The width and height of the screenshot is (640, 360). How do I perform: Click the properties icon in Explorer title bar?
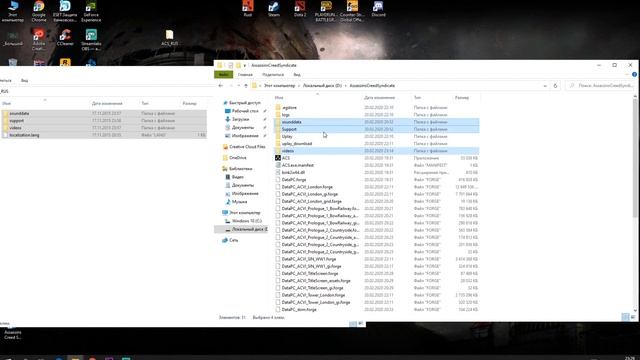point(231,65)
